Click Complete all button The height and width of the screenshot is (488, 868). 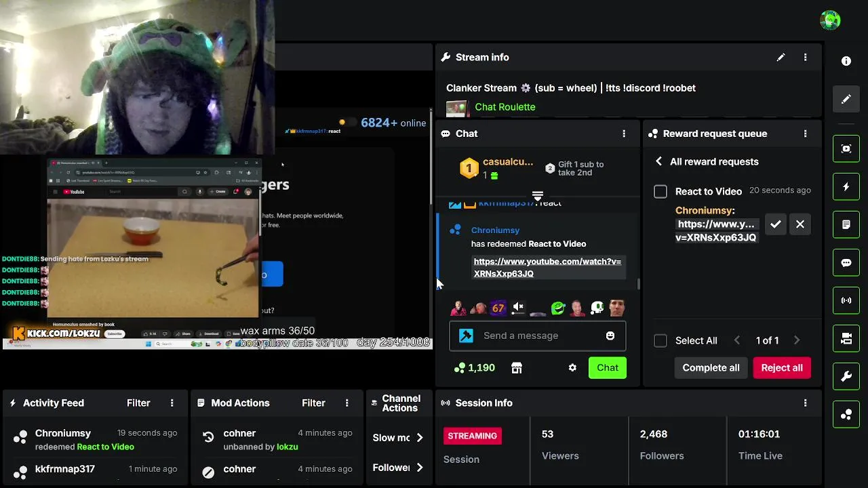click(x=711, y=367)
